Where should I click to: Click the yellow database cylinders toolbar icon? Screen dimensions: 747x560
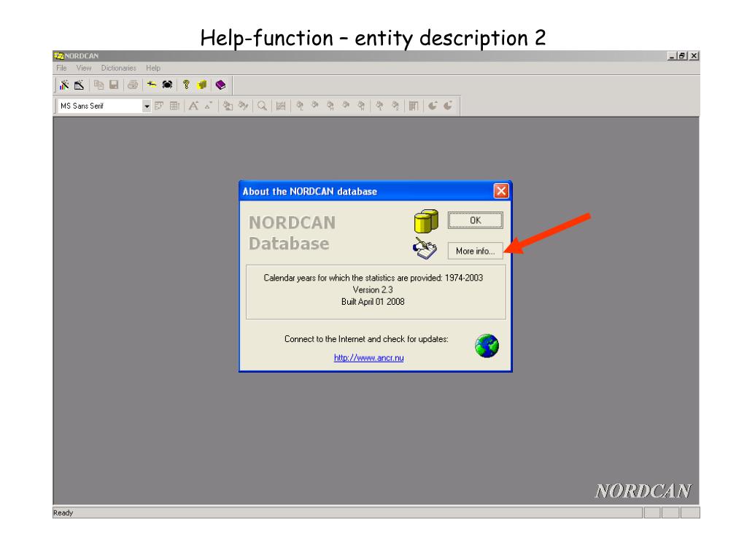[202, 85]
